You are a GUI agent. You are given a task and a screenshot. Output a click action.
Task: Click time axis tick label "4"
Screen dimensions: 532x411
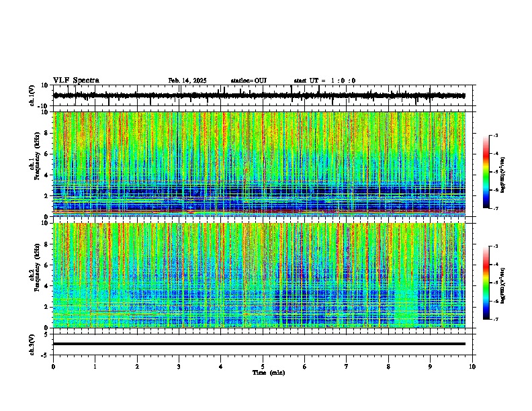[x=220, y=367]
